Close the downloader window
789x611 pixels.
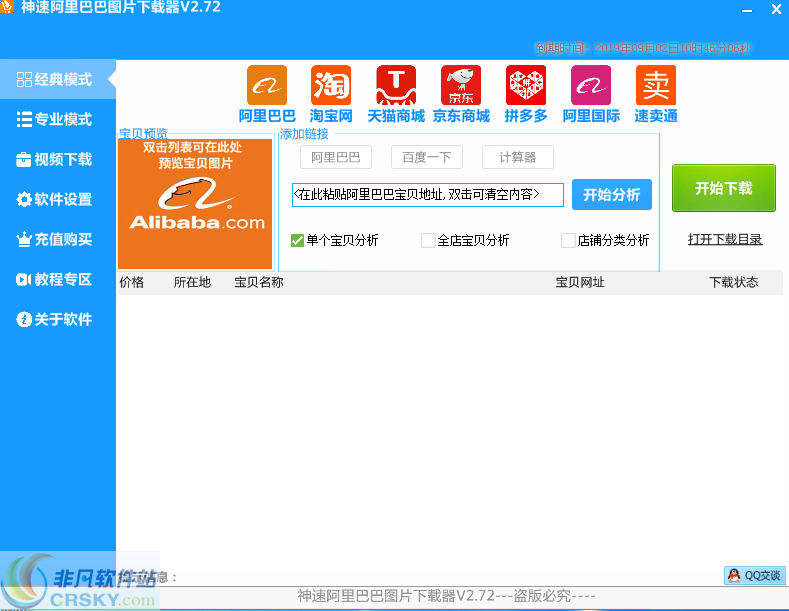coord(776,9)
